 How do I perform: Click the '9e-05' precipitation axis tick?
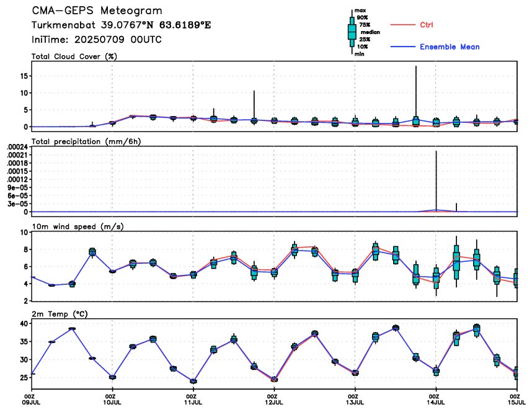19,187
